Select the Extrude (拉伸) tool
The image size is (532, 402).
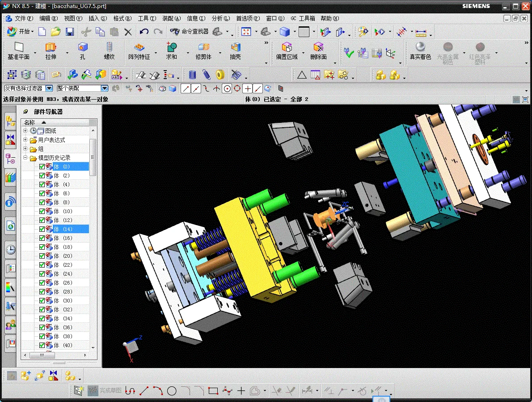pos(51,51)
